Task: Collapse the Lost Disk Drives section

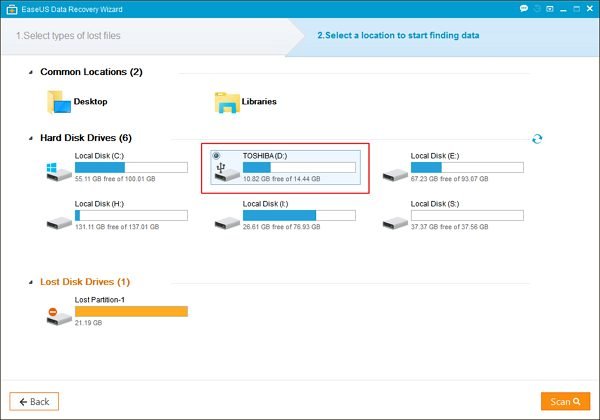Action: (x=32, y=282)
